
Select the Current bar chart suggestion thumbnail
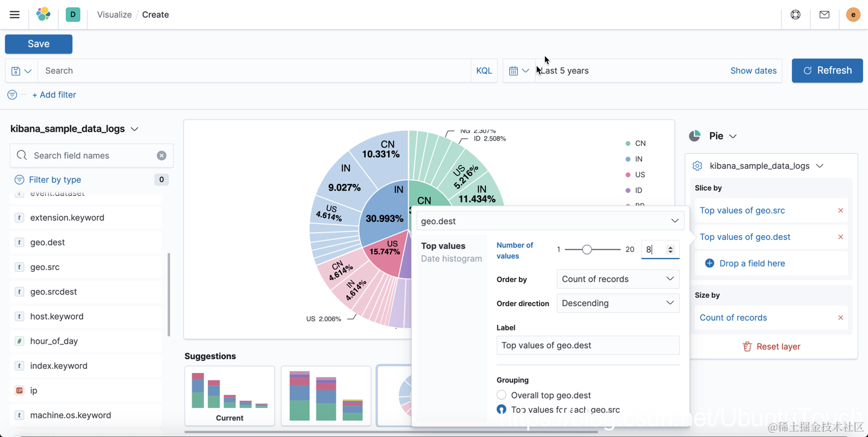click(230, 395)
